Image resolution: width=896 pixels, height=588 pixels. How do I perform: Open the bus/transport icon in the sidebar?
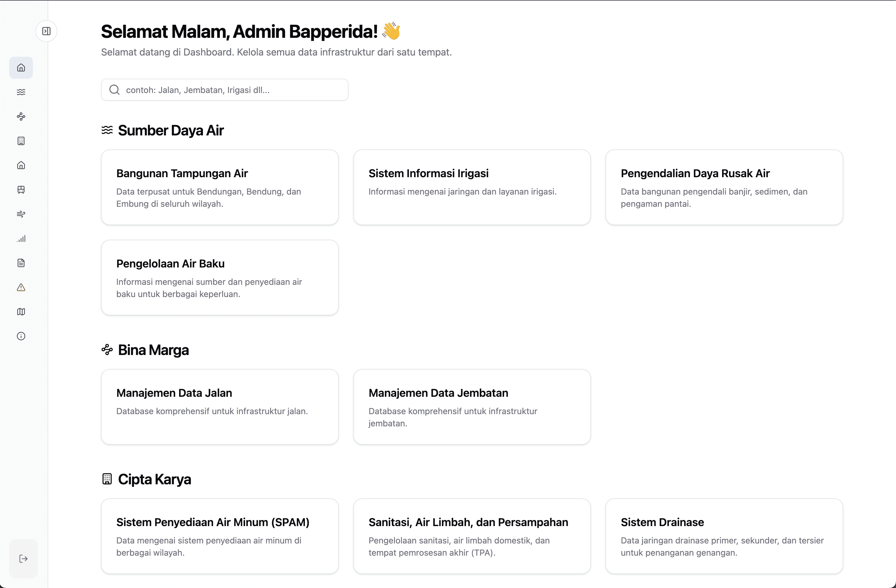coord(21,190)
